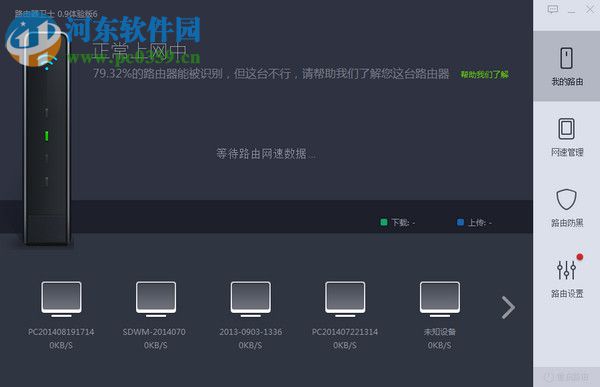Click the 等待路由网速数据 waiting message
Viewport: 600px width, 387px height.
pyautogui.click(x=266, y=153)
